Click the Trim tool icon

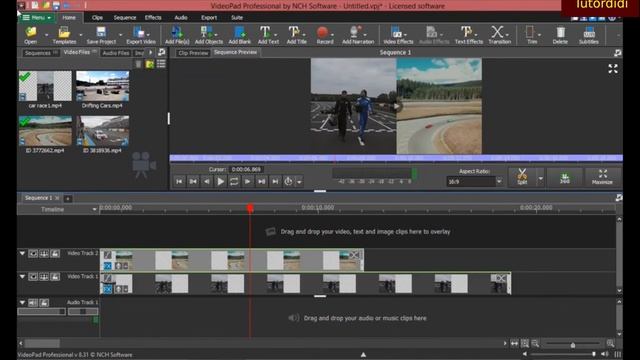[531, 35]
